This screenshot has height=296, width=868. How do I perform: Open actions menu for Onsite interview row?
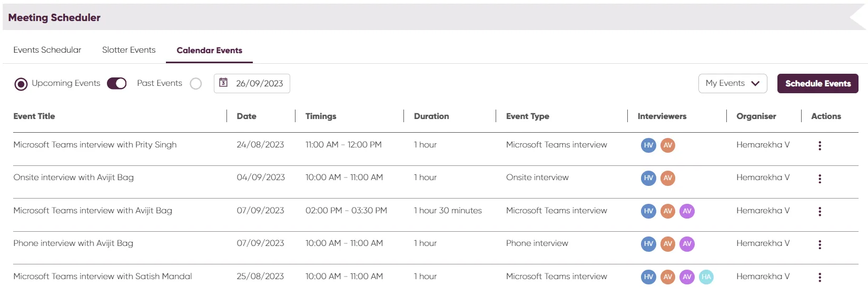coord(820,179)
